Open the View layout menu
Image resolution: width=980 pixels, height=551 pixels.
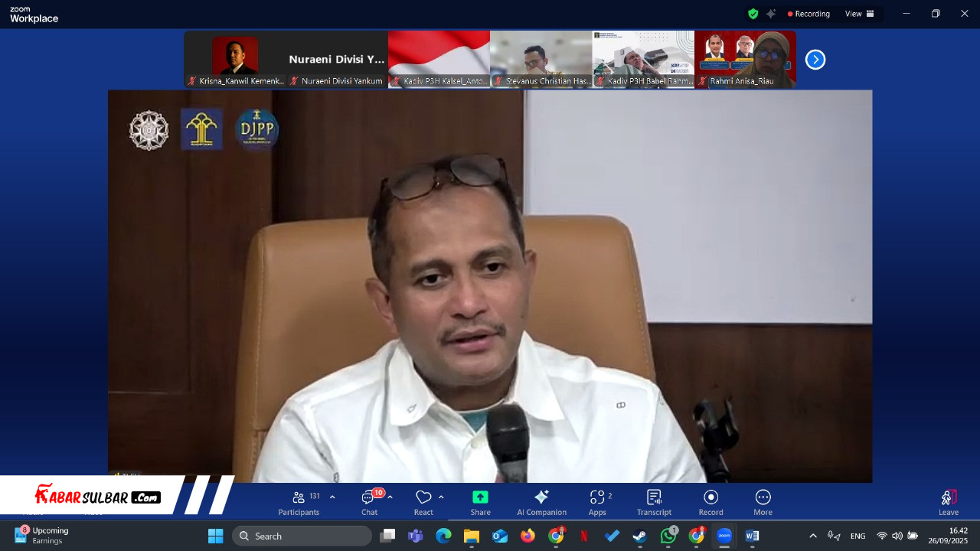859,14
